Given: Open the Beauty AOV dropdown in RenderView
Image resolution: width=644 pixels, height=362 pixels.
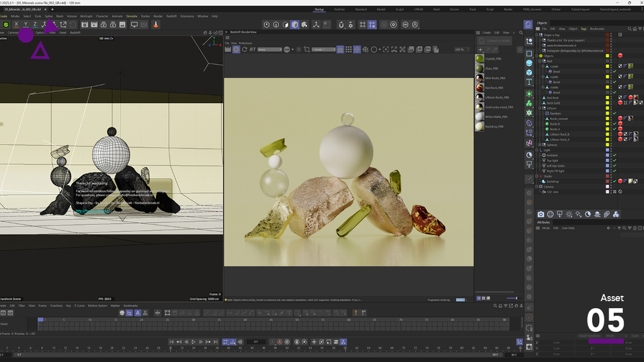Looking at the screenshot, I should coord(270,49).
